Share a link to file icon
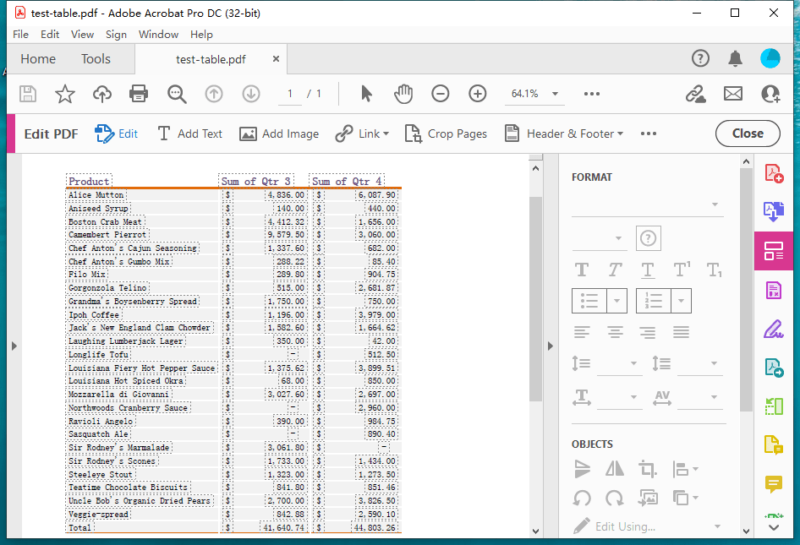This screenshot has height=545, width=800. (x=695, y=94)
